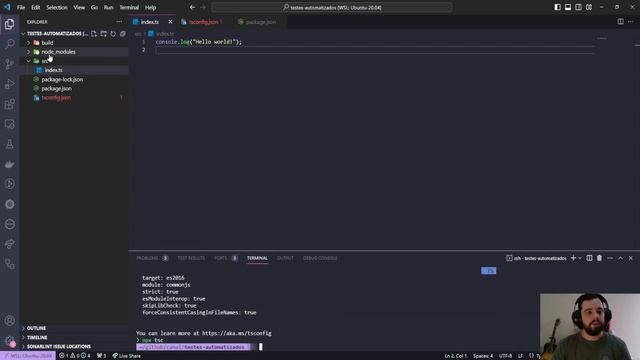Close the terminal panel
This screenshot has width=640, height=360.
(631, 258)
